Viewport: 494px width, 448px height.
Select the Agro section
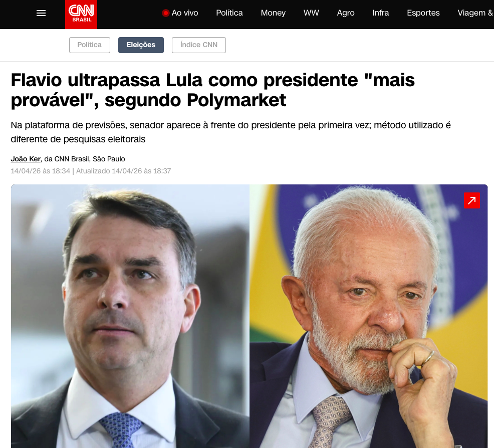click(x=346, y=13)
